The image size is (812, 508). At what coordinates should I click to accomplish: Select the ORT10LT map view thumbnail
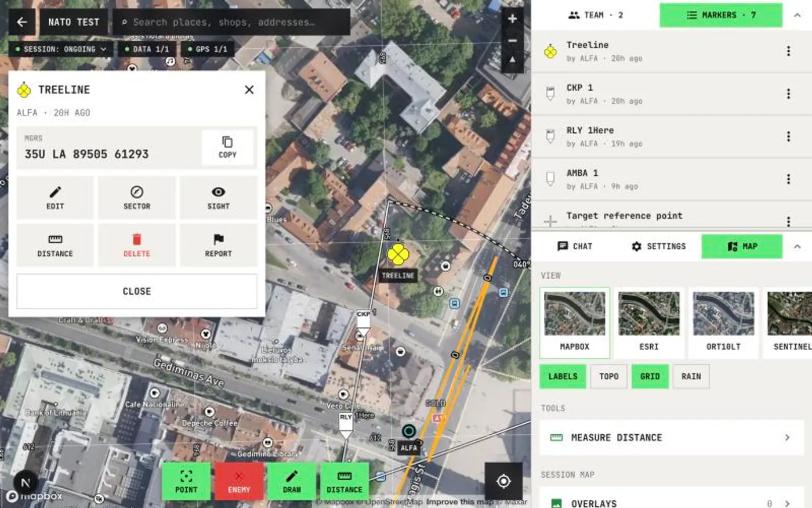[723, 322]
